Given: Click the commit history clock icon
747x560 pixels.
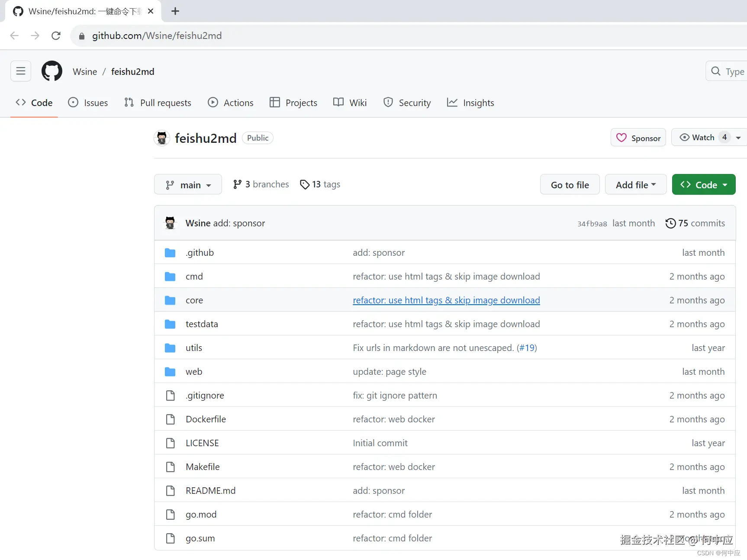Looking at the screenshot, I should click(670, 223).
